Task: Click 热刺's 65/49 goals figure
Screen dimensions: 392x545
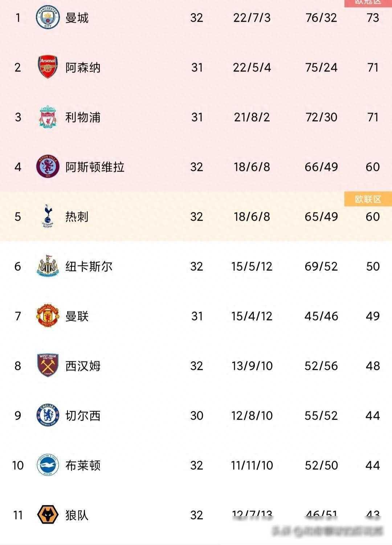Action: tap(321, 217)
